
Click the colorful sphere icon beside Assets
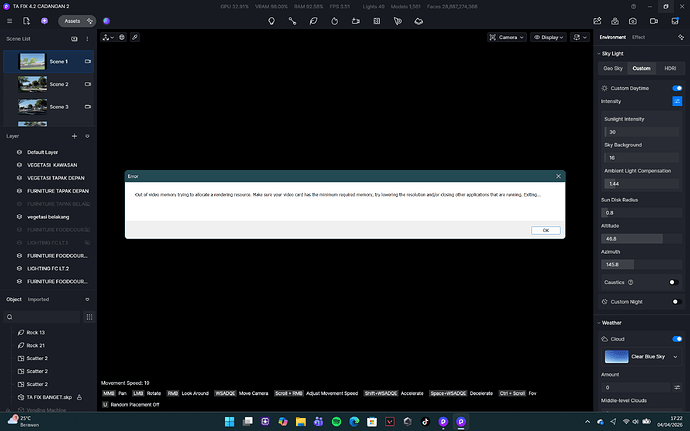click(x=106, y=21)
